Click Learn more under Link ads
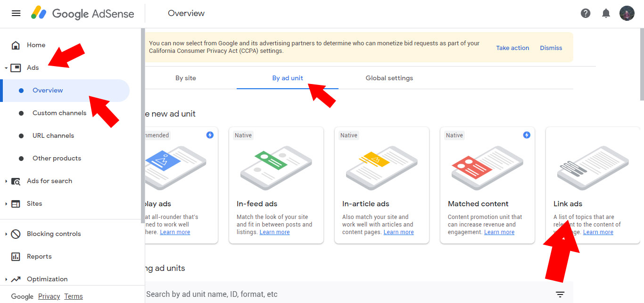 [x=598, y=232]
